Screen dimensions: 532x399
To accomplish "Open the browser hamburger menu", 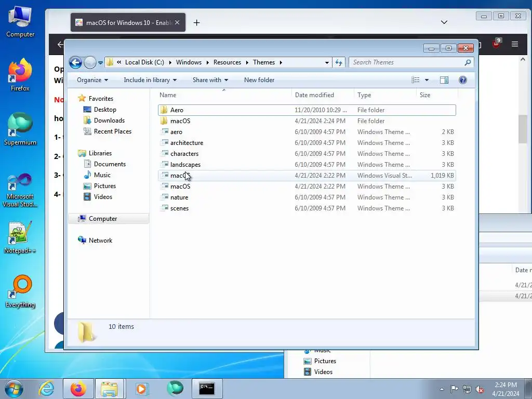I will click(515, 44).
